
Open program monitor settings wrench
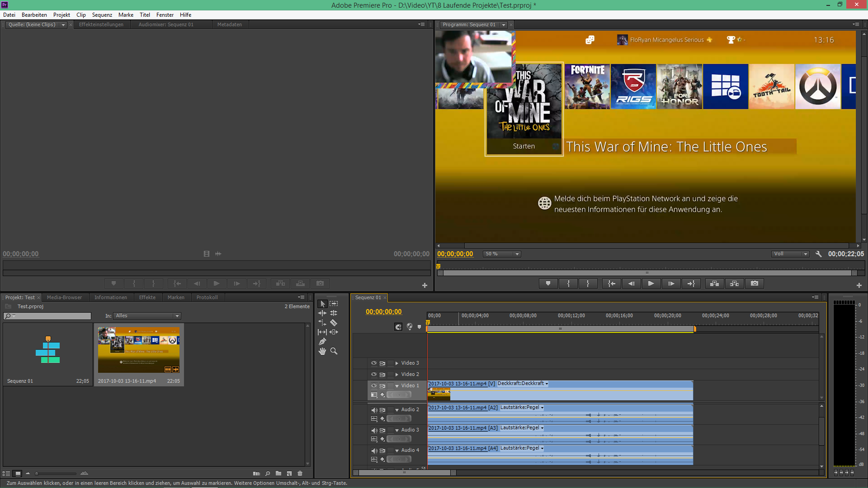pos(818,254)
